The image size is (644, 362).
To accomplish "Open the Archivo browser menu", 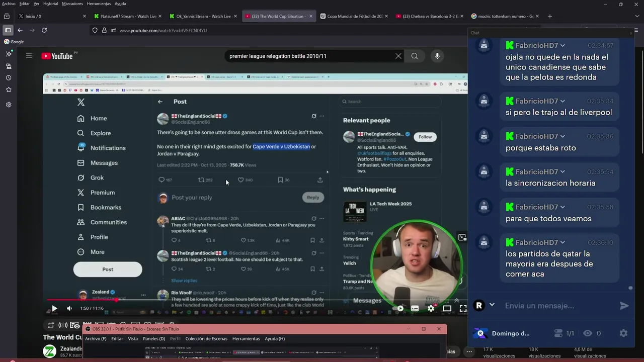I will (x=9, y=4).
